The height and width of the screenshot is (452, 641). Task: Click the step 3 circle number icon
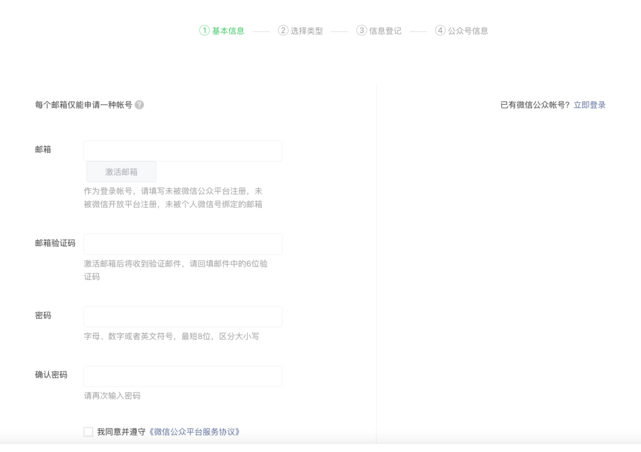coord(361,31)
